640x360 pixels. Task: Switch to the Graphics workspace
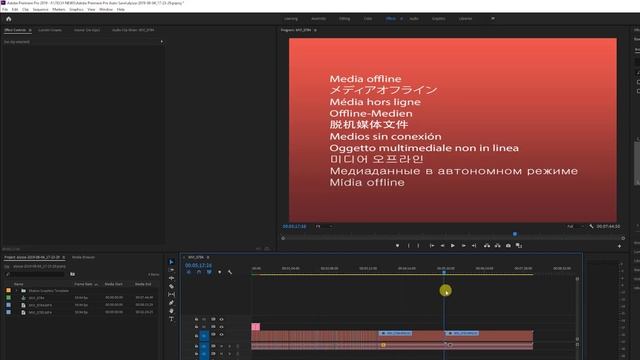tap(438, 19)
